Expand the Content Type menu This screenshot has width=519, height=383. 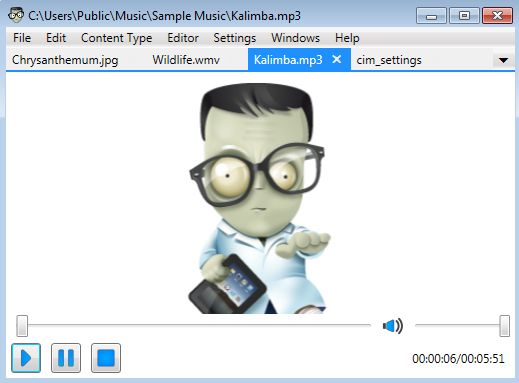117,38
